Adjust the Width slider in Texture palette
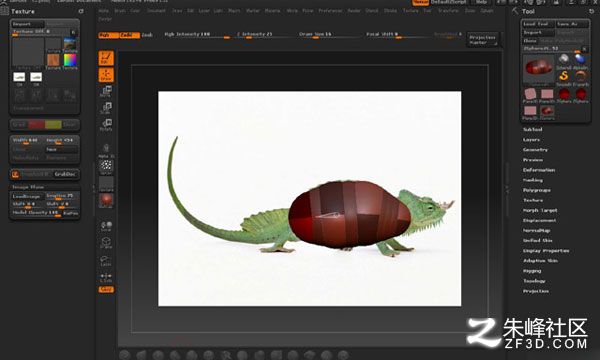 coord(28,141)
